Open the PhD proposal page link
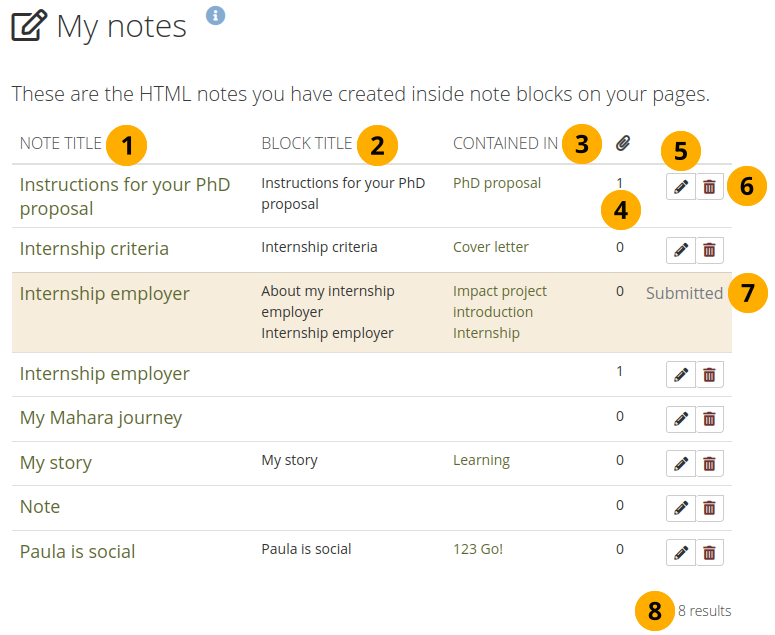This screenshot has width=775, height=635. point(497,183)
